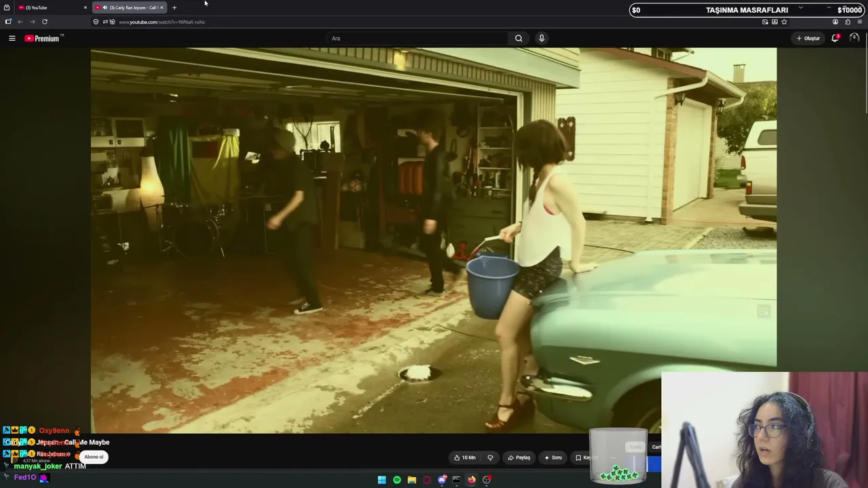Open YouTube notifications bell
Image resolution: width=868 pixels, height=488 pixels.
tap(835, 39)
